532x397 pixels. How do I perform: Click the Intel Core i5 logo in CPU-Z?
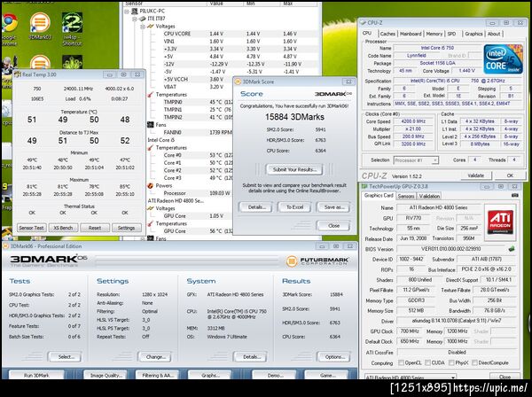point(503,58)
